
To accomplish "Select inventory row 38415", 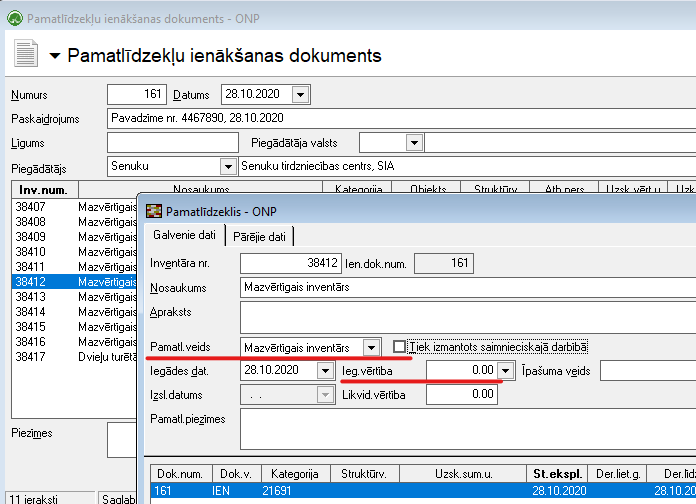I will pyautogui.click(x=75, y=327).
